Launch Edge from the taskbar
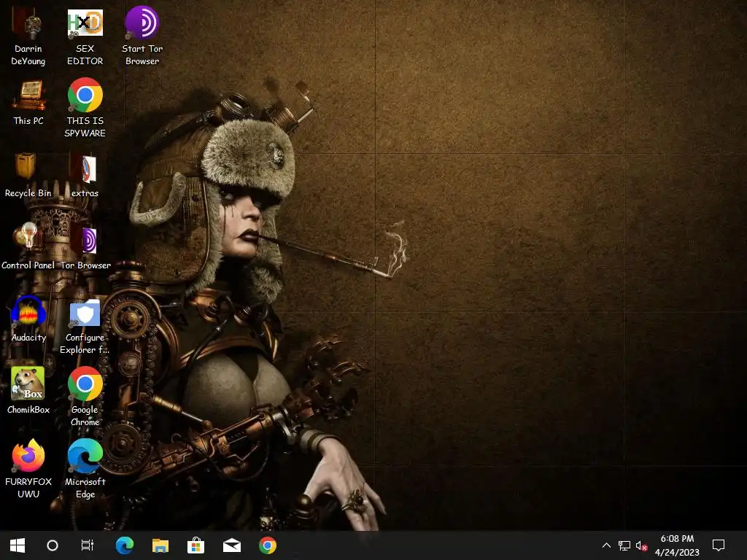The height and width of the screenshot is (560, 747). click(124, 545)
